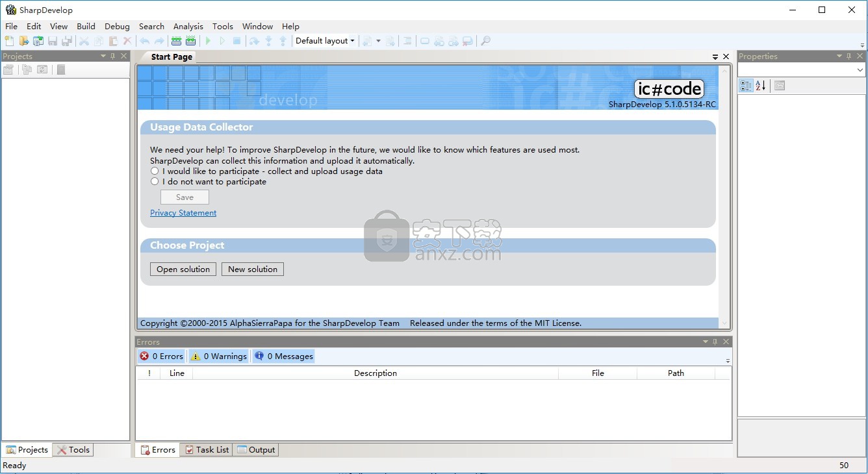This screenshot has width=868, height=474.
Task: Select 'I do not want to participate' option
Action: (x=155, y=182)
